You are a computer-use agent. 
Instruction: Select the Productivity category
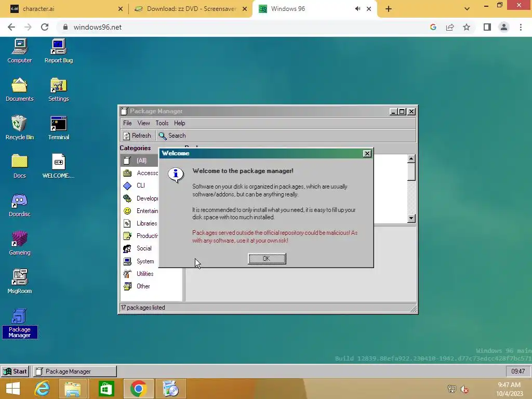(x=139, y=235)
